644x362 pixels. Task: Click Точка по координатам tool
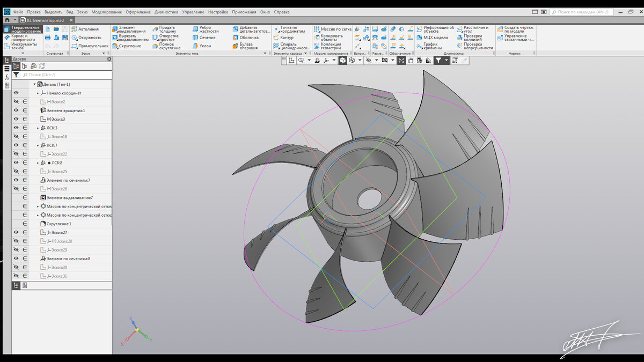(289, 29)
